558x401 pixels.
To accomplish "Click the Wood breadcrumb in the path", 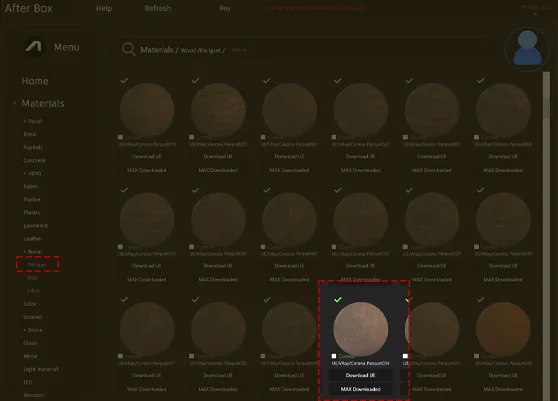I will point(188,51).
